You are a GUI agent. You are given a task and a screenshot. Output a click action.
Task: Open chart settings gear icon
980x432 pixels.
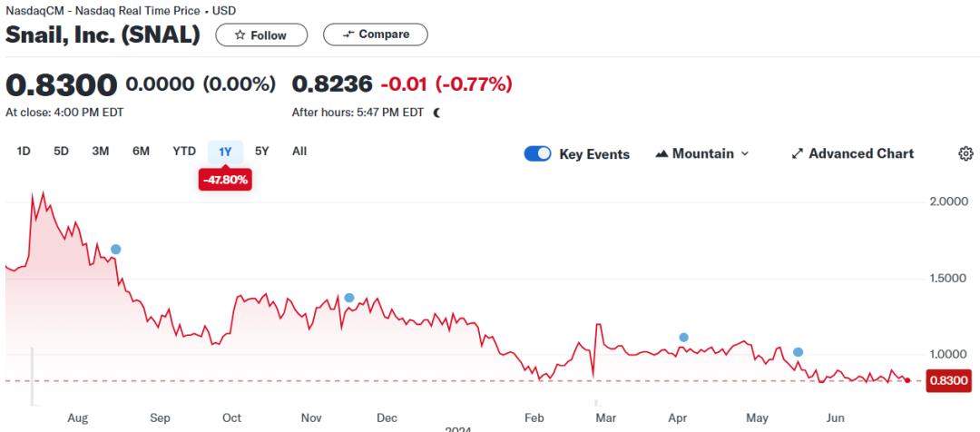(x=965, y=153)
